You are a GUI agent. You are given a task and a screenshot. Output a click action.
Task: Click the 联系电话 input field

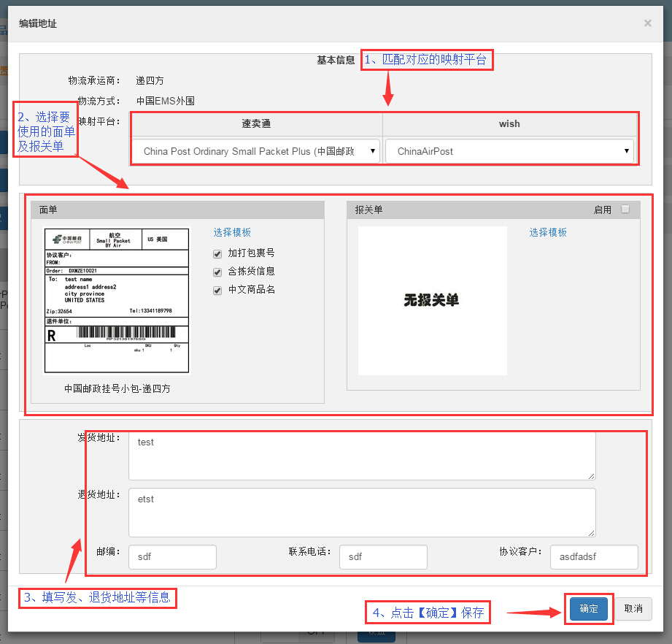383,557
